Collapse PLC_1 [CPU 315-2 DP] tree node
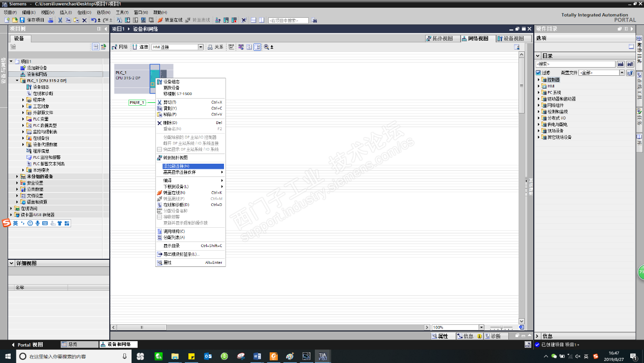 17,80
